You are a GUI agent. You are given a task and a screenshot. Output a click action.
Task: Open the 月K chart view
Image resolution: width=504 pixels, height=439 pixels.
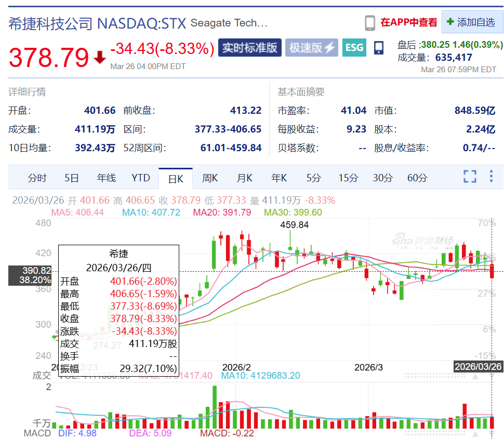[x=244, y=178]
